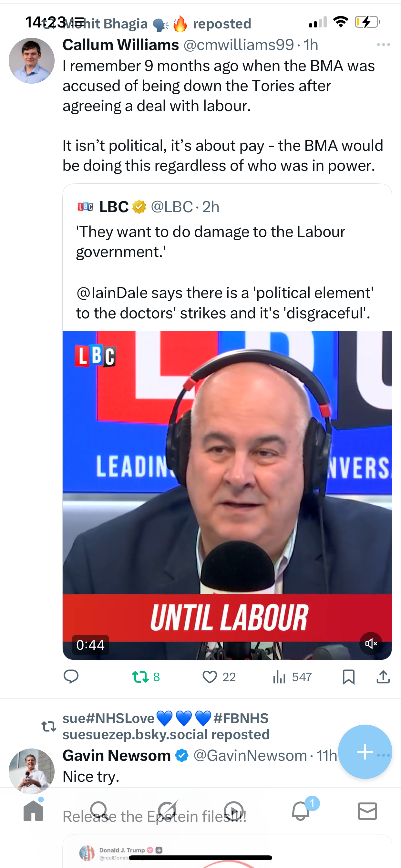The width and height of the screenshot is (401, 868).
Task: Unmute the LBC video
Action: [x=371, y=644]
